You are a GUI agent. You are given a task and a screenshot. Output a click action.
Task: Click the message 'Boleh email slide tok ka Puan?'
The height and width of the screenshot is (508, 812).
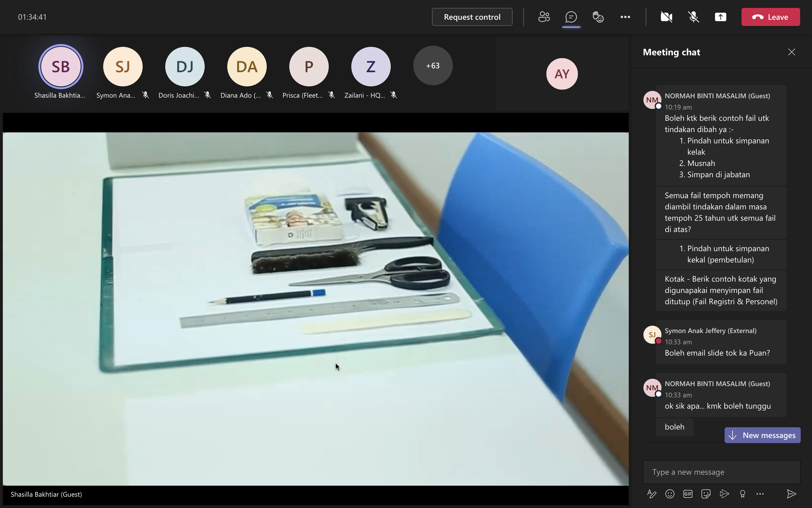717,353
